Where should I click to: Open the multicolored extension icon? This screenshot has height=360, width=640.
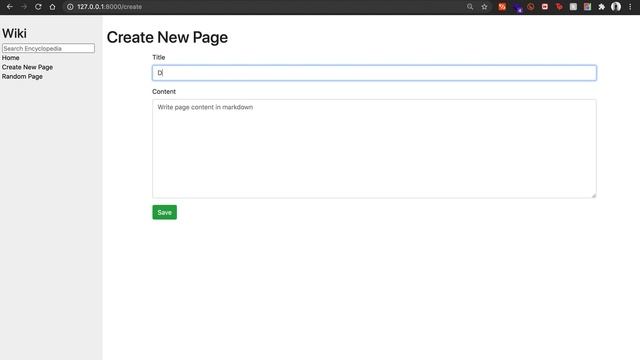click(x=587, y=7)
